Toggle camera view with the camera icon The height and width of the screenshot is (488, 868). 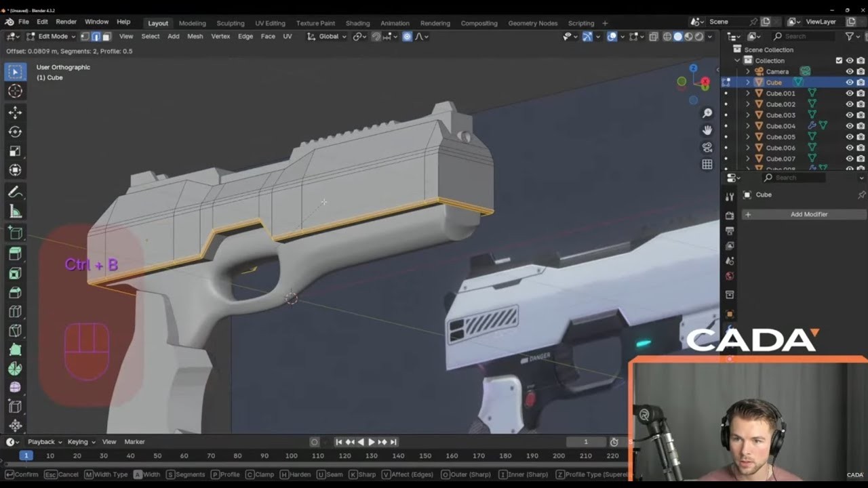point(707,147)
